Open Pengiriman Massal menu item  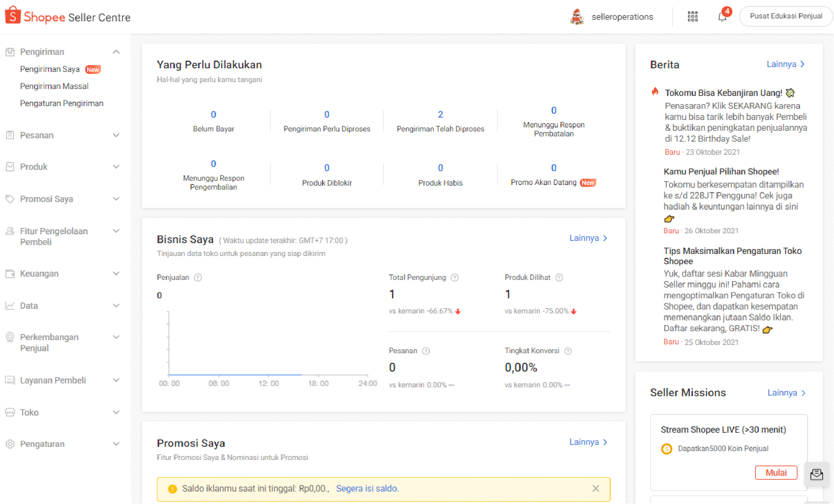tap(54, 86)
